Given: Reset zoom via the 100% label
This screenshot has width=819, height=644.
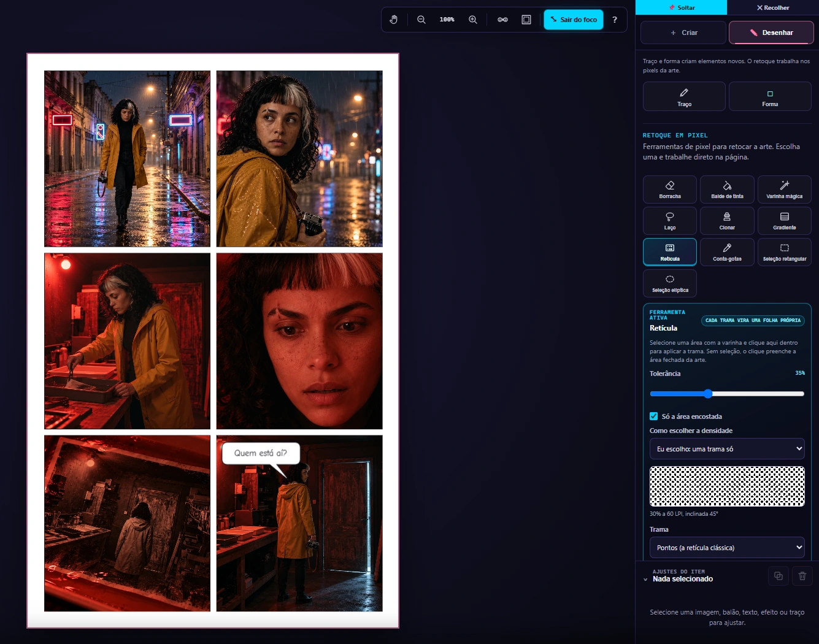Looking at the screenshot, I should 447,20.
